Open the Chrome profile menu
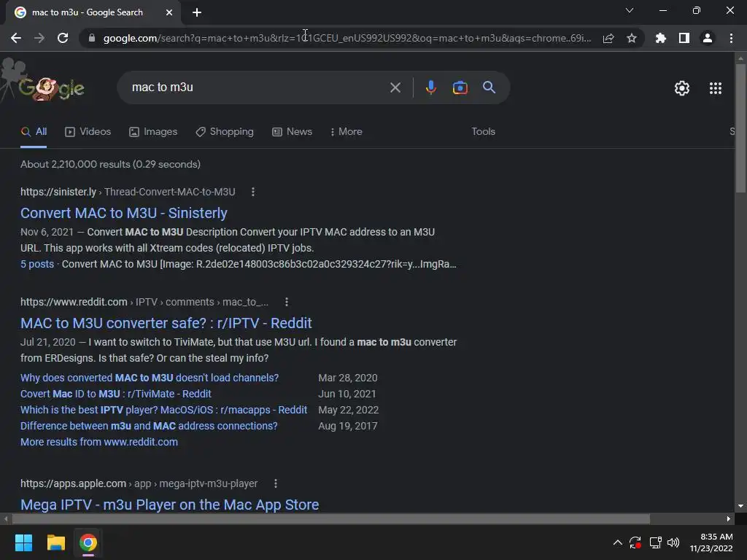Viewport: 747px width, 560px height. pyautogui.click(x=708, y=38)
